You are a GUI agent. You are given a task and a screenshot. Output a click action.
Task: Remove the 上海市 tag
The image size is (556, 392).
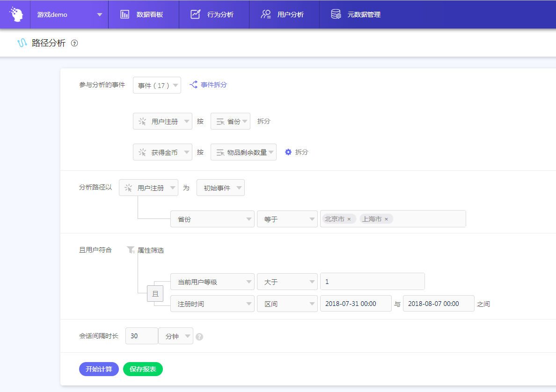[386, 219]
